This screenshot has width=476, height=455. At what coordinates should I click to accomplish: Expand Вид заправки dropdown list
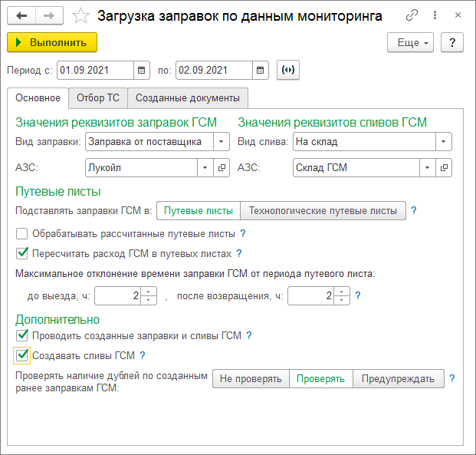(222, 141)
